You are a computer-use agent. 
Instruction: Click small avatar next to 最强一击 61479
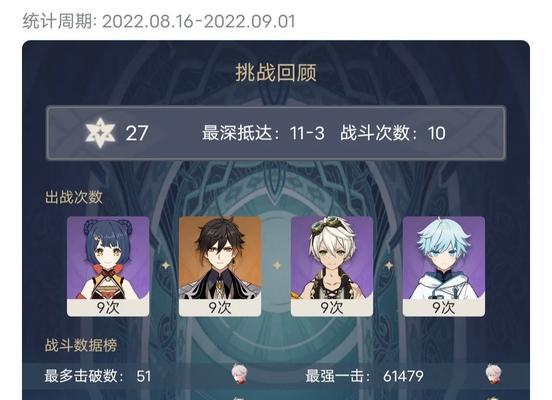tap(493, 374)
